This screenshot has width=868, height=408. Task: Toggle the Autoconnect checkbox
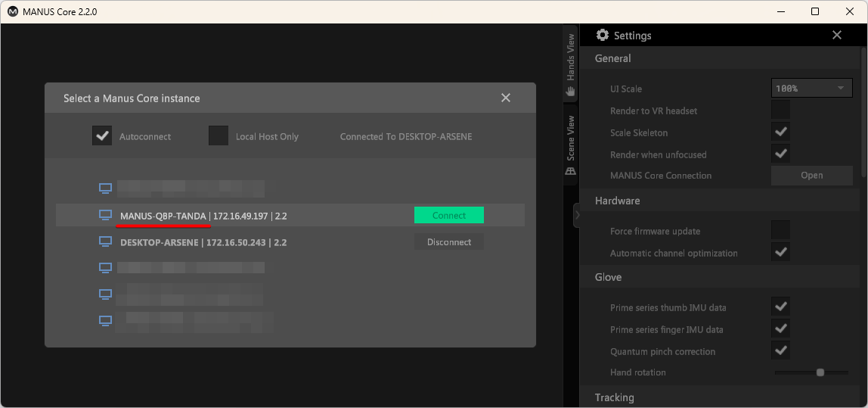tap(102, 136)
